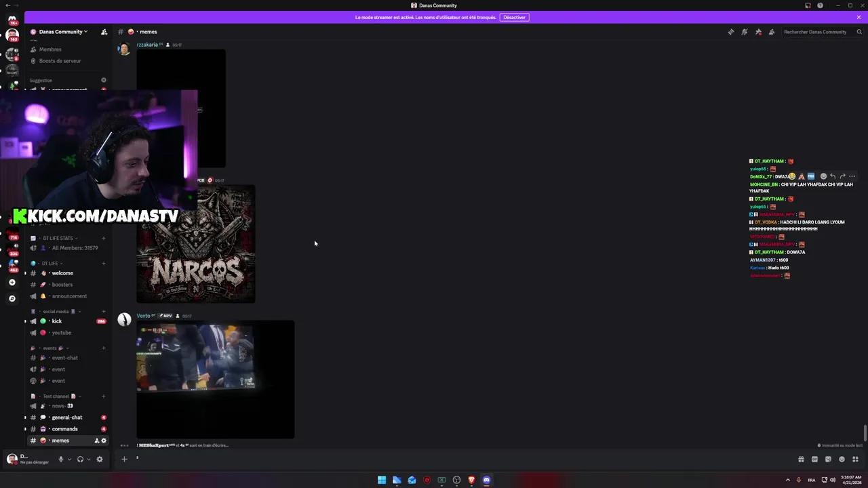This screenshot has height=488, width=868.
Task: Collapse the social media category
Action: [x=56, y=311]
